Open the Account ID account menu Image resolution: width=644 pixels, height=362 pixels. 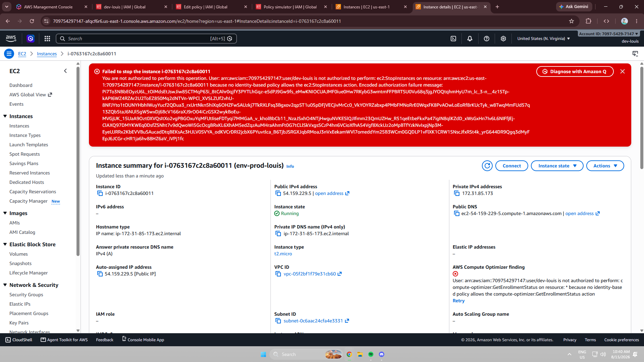[608, 34]
